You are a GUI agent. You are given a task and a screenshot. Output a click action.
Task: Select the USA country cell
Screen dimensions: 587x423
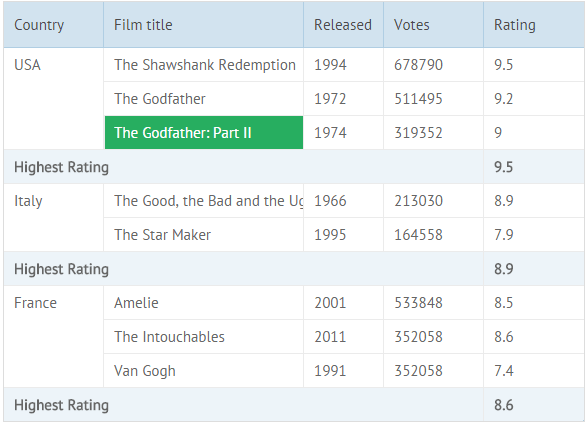54,99
